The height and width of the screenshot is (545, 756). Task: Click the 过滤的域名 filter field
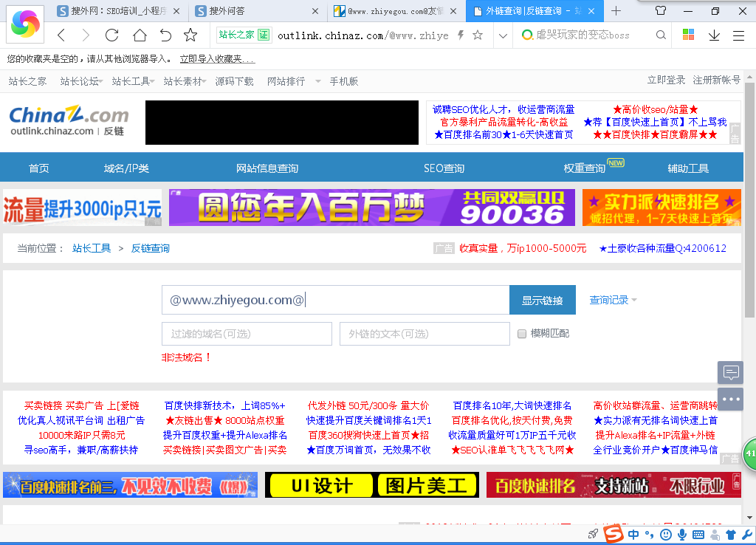247,334
